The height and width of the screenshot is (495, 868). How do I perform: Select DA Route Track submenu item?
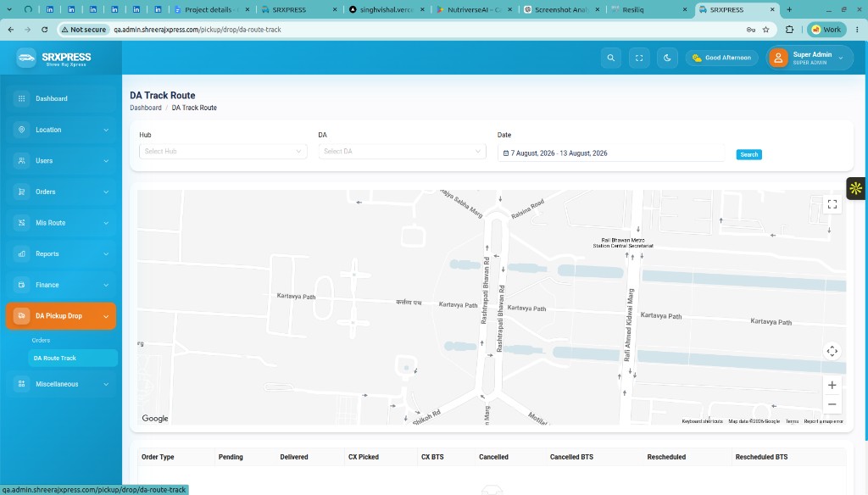point(73,359)
